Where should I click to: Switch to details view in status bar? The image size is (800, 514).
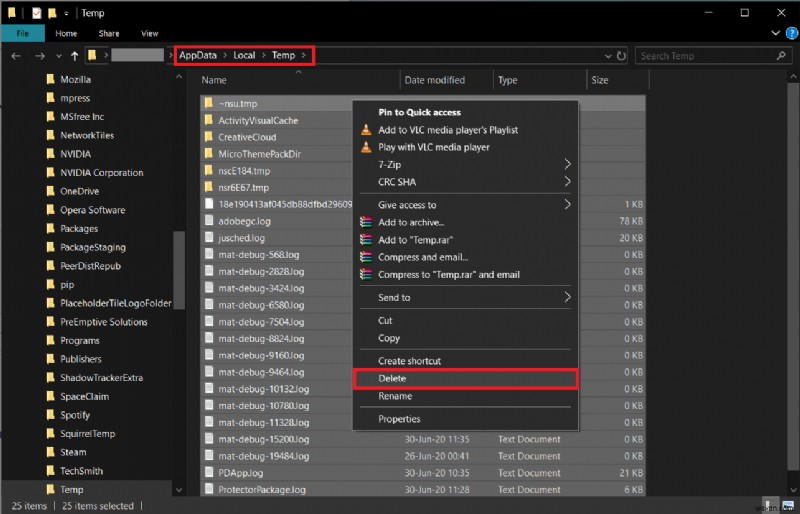click(768, 504)
